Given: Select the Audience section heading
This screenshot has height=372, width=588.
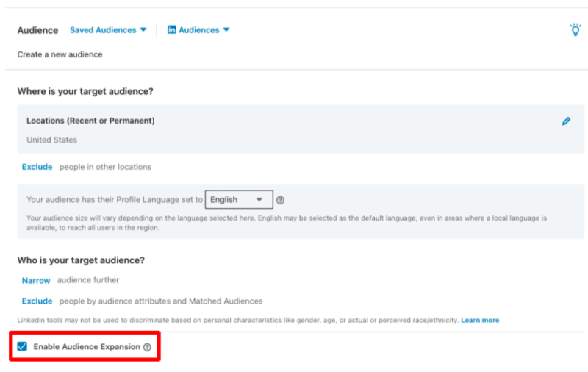Looking at the screenshot, I should (x=37, y=30).
